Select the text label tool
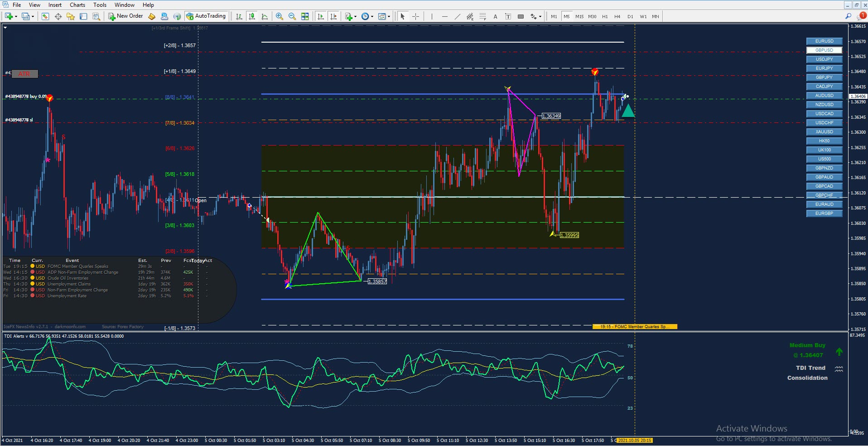Image resolution: width=868 pixels, height=446 pixels. pos(508,16)
